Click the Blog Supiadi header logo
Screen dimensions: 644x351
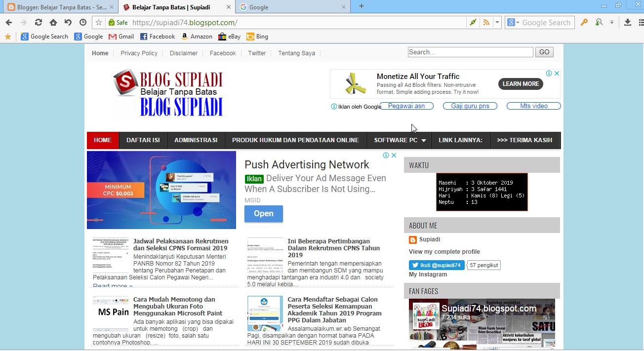(167, 93)
